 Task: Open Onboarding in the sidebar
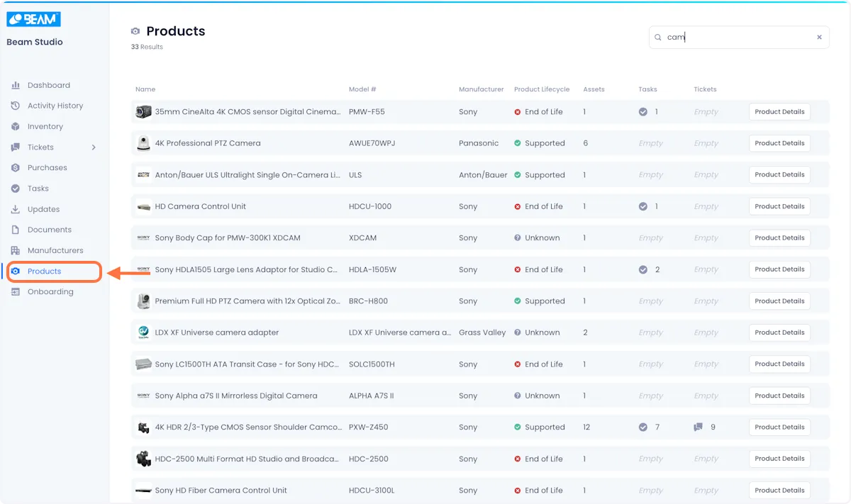pos(50,291)
